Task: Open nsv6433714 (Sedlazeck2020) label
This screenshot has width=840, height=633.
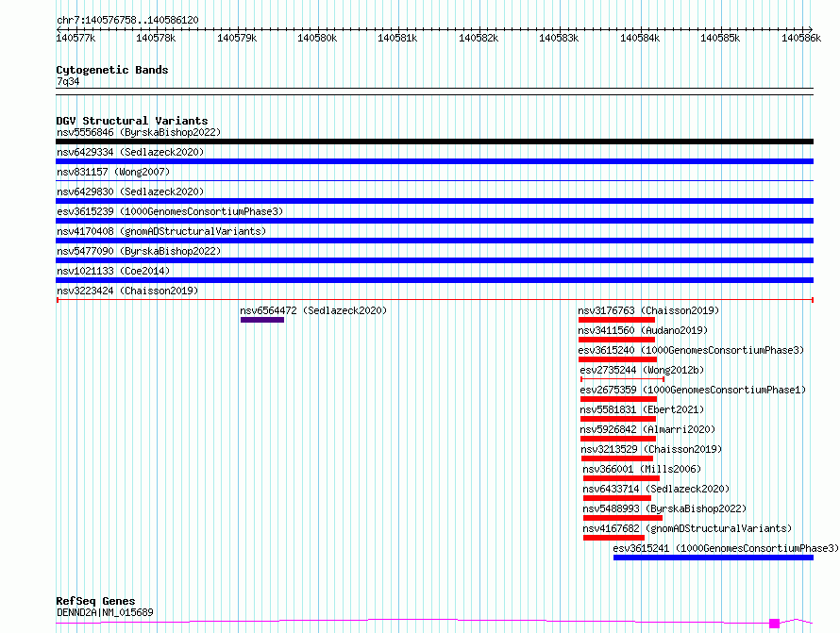Action: [x=656, y=489]
